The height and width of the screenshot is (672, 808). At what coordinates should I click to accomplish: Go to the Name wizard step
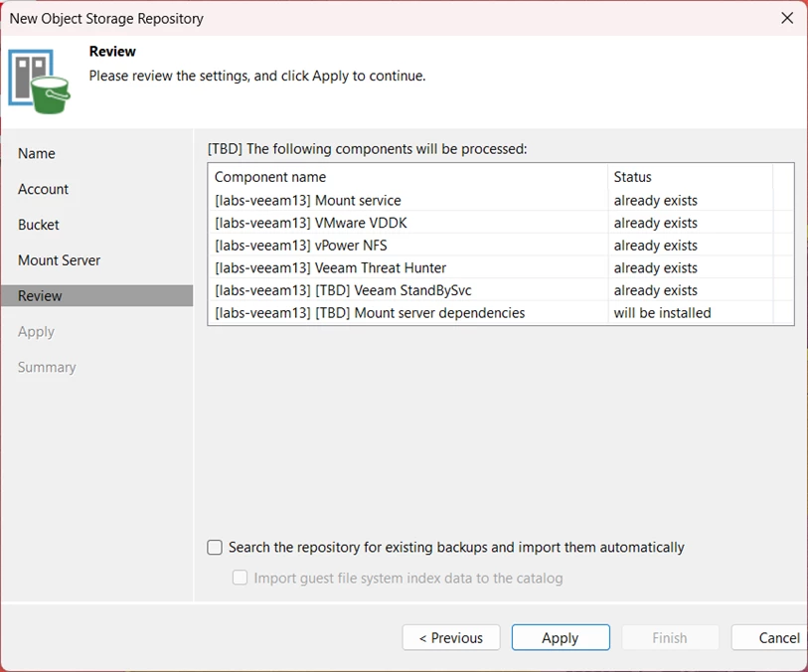pos(37,153)
